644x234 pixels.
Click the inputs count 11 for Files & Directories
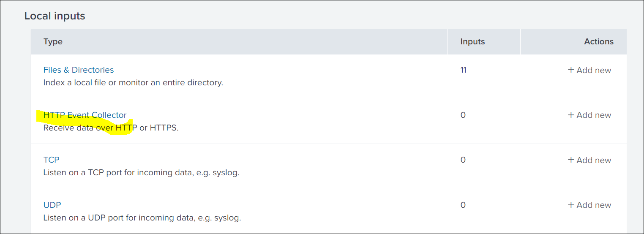pos(463,70)
